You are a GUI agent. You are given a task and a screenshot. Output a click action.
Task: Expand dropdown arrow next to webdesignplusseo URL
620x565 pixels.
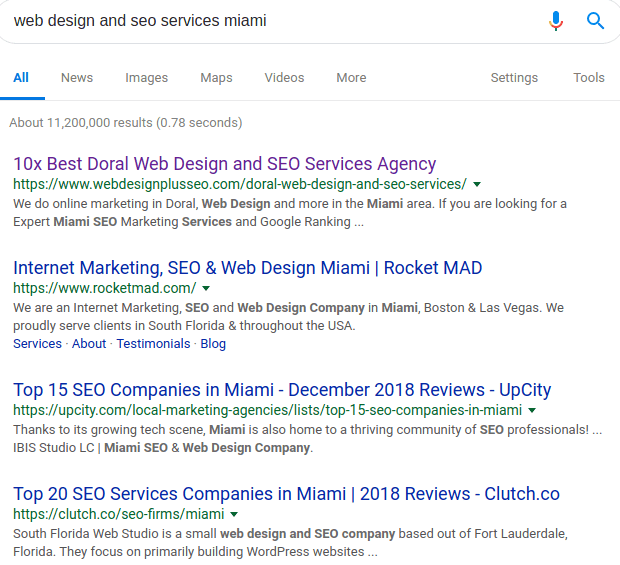click(x=477, y=184)
